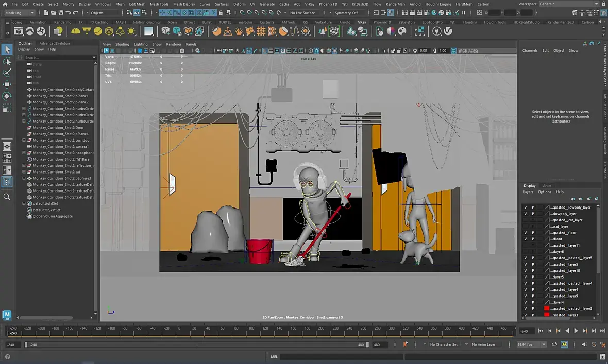Toggle the timeline sound speaker icon
The height and width of the screenshot is (364, 608).
pos(584,344)
